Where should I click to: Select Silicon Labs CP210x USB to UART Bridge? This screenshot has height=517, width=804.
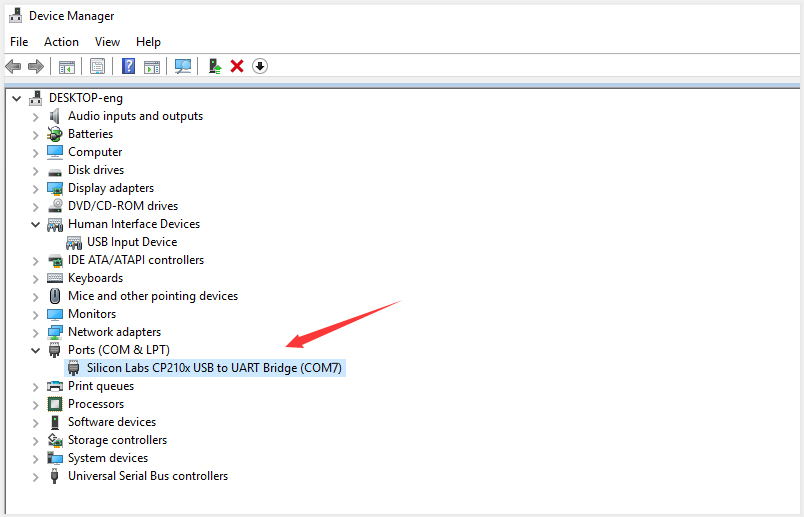[215, 368]
